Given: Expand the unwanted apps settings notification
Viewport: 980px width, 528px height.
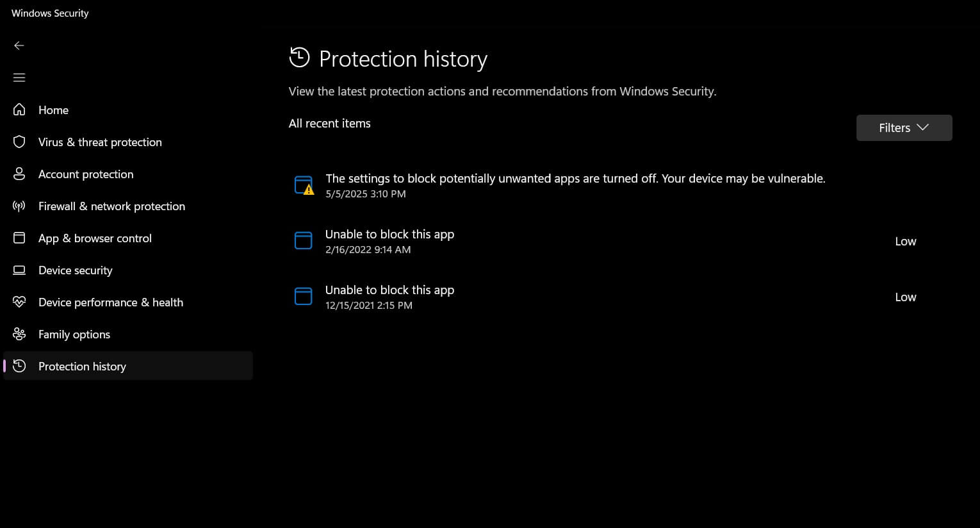Looking at the screenshot, I should coord(575,185).
